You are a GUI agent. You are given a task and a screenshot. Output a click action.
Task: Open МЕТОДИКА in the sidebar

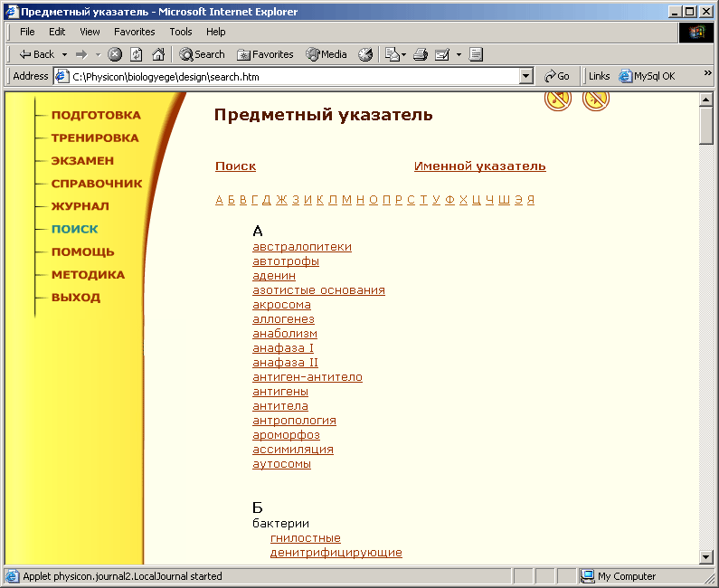(x=88, y=275)
